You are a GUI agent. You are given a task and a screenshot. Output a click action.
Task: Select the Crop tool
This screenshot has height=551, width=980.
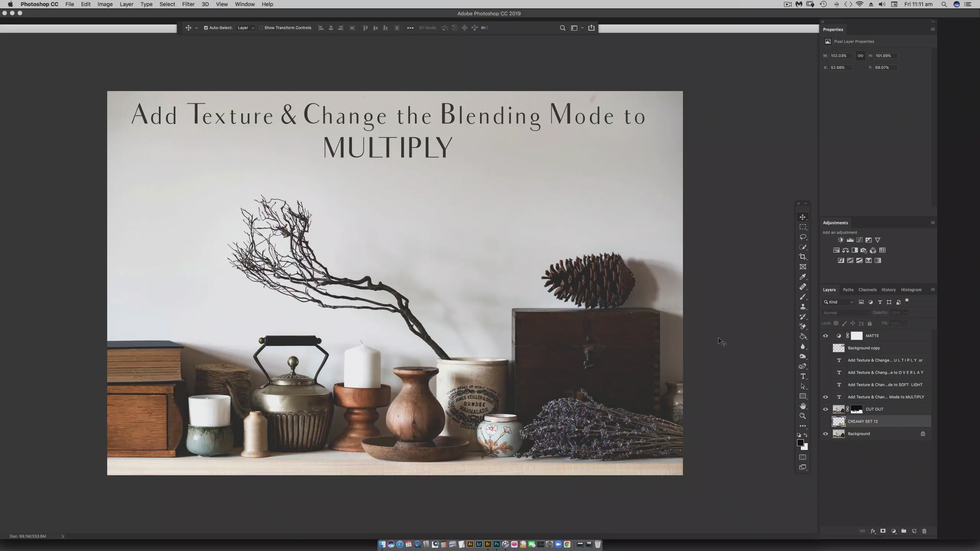pyautogui.click(x=803, y=257)
